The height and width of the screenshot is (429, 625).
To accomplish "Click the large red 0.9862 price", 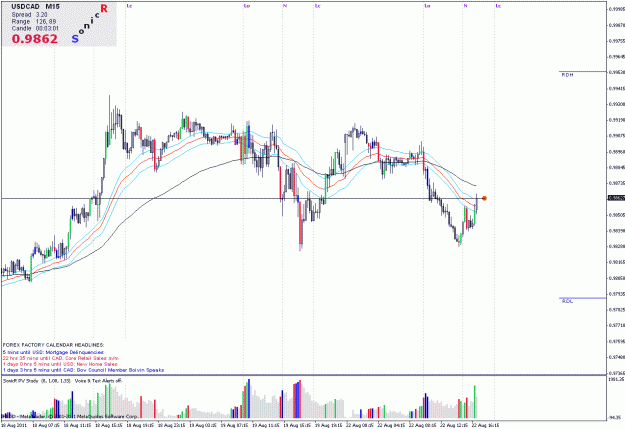I will [35, 39].
